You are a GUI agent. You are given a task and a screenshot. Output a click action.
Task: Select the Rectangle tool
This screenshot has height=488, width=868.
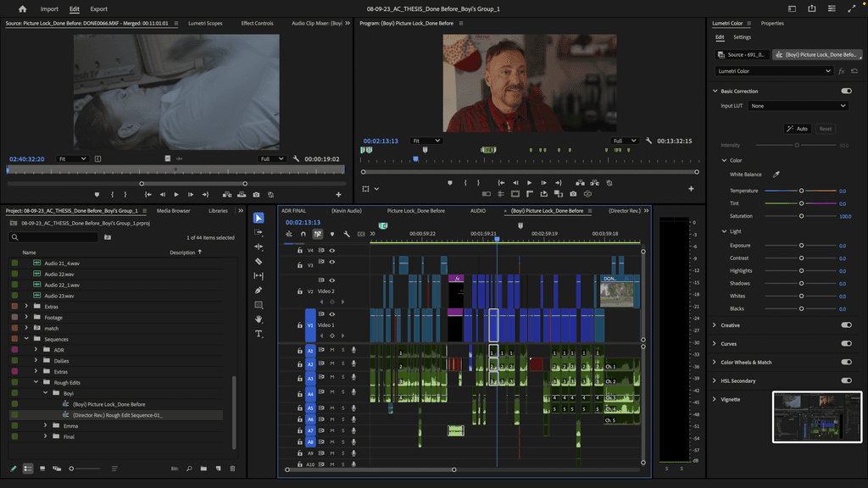point(259,305)
